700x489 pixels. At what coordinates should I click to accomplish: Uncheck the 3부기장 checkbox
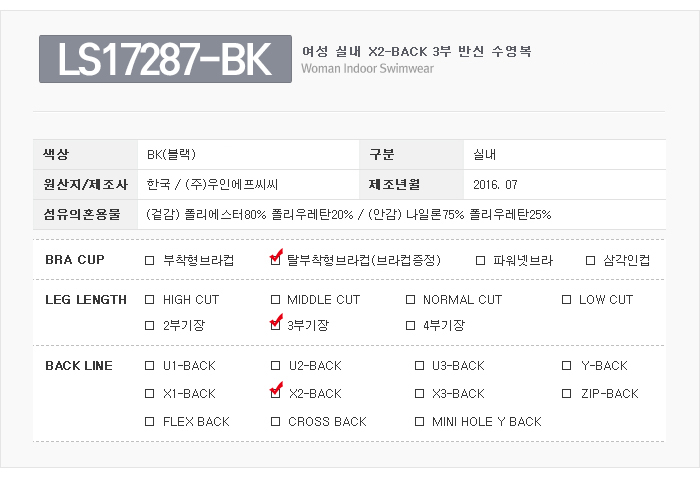point(276,324)
